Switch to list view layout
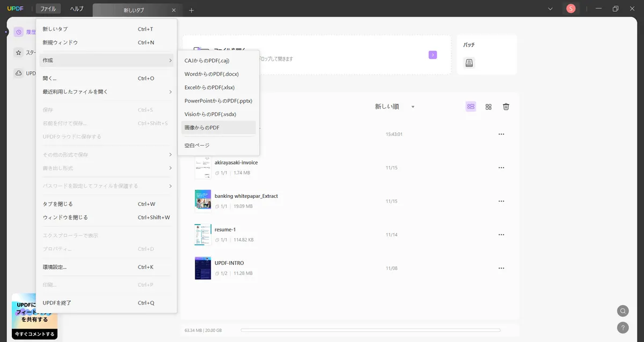Image resolution: width=644 pixels, height=342 pixels. pos(471,107)
